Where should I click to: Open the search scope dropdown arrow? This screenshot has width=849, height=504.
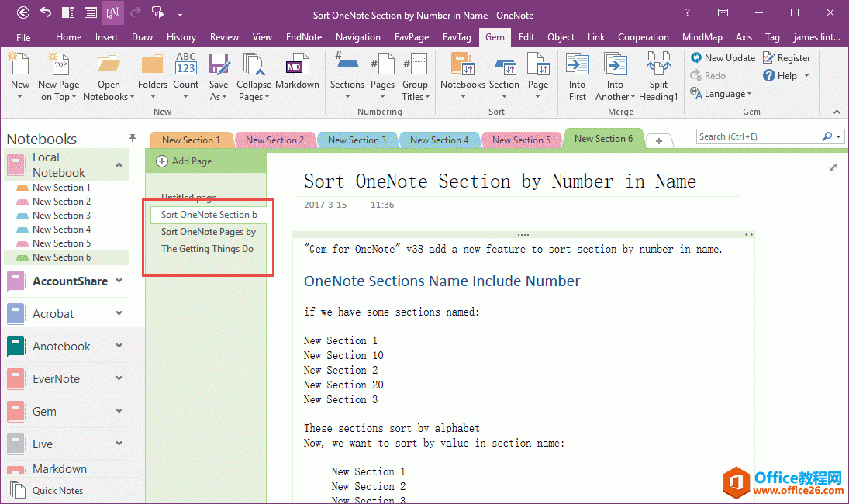pyautogui.click(x=839, y=136)
